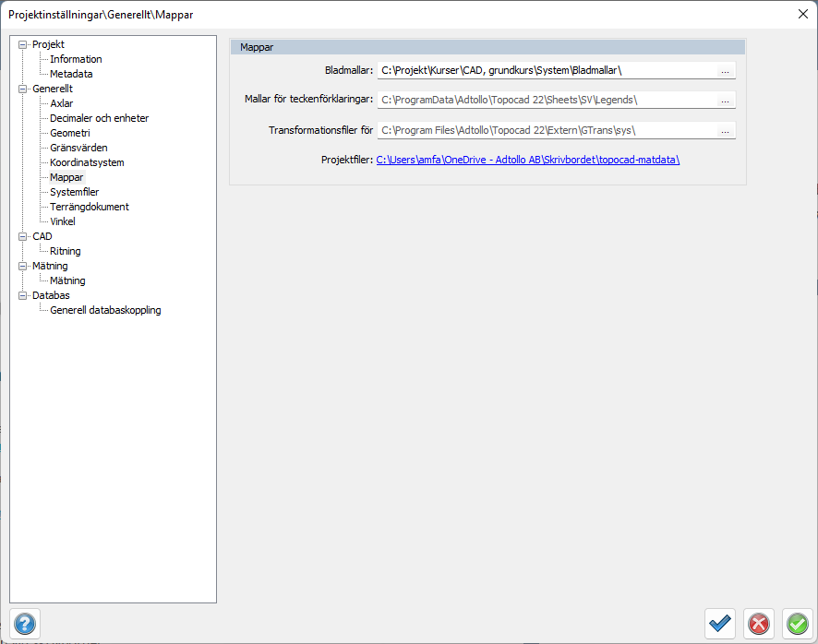Click the red cancel X icon
818x644 pixels.
click(x=759, y=624)
